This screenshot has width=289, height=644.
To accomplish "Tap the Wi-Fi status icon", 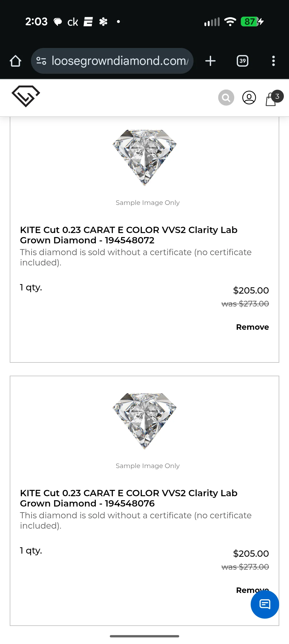I will [x=230, y=22].
